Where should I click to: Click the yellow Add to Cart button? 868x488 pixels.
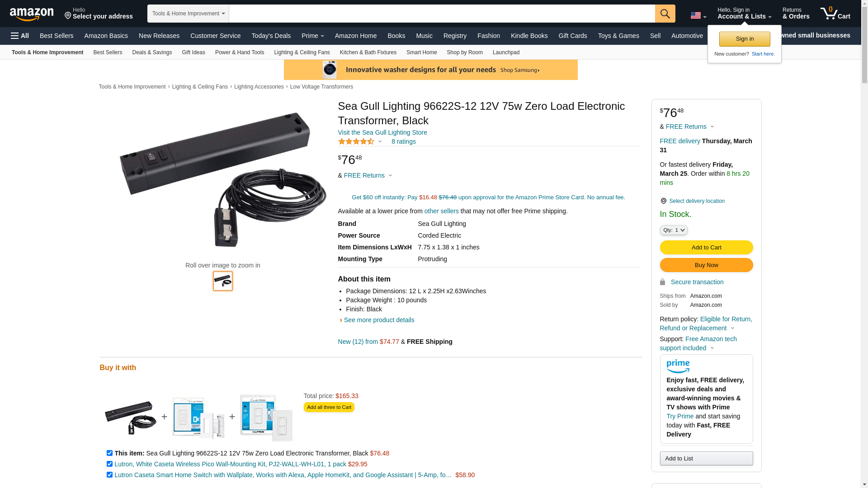(706, 248)
